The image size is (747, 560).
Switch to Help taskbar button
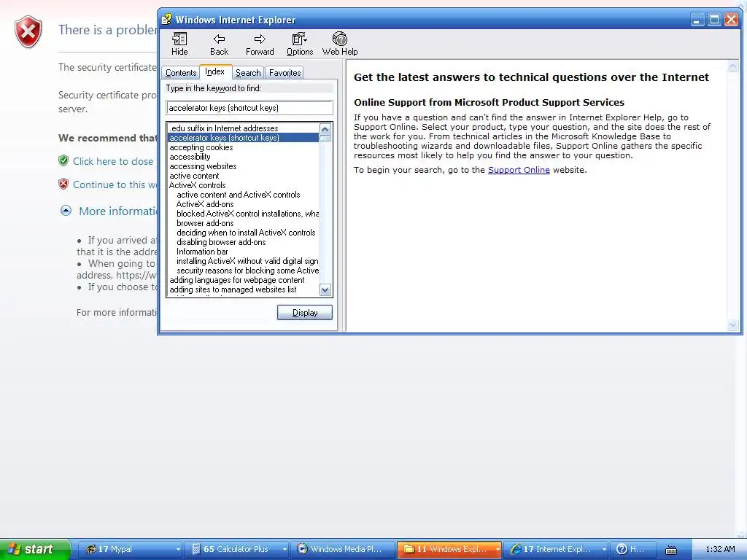pos(633,549)
